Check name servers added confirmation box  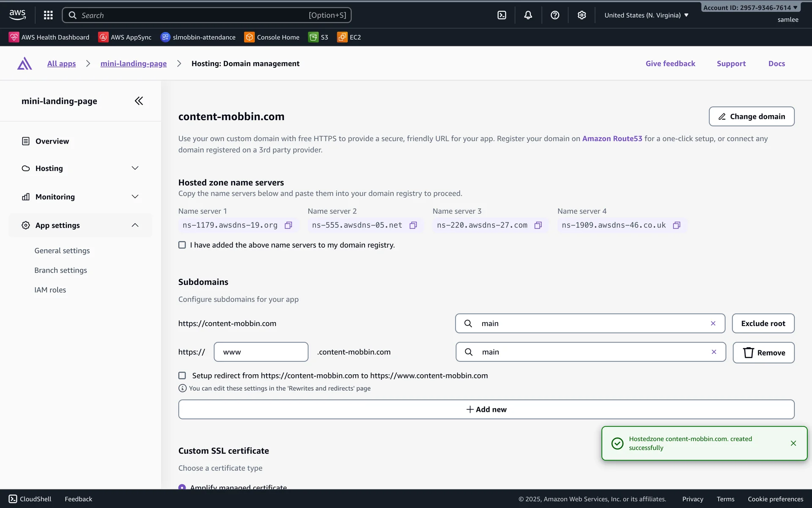tap(182, 245)
